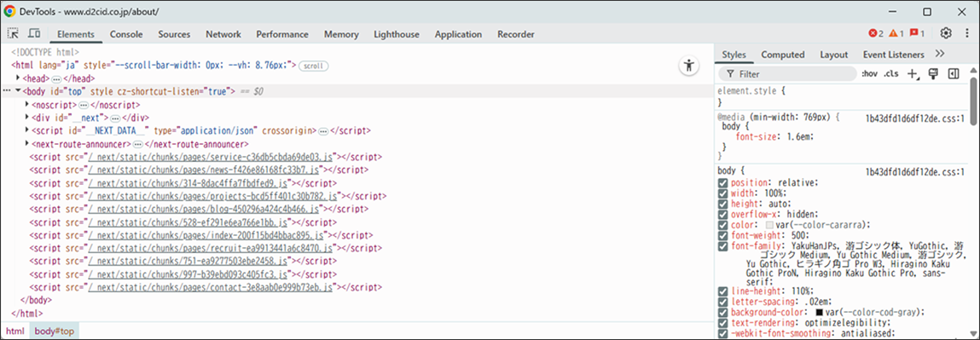Open the Application tab
Screen dimensions: 980x340
pyautogui.click(x=458, y=34)
